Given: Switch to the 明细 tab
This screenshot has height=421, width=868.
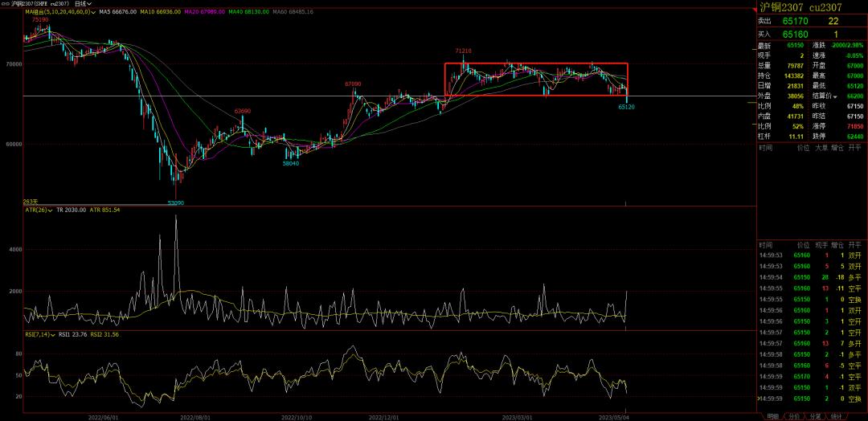Looking at the screenshot, I should (x=772, y=416).
